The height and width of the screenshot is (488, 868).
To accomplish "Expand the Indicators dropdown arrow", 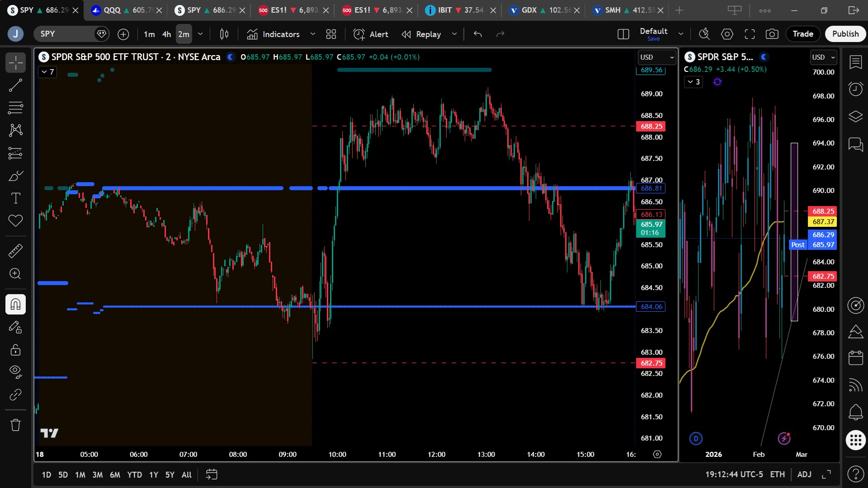I will [x=312, y=34].
